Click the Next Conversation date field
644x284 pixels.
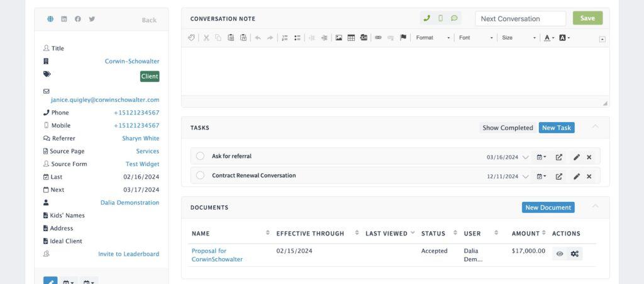(520, 18)
